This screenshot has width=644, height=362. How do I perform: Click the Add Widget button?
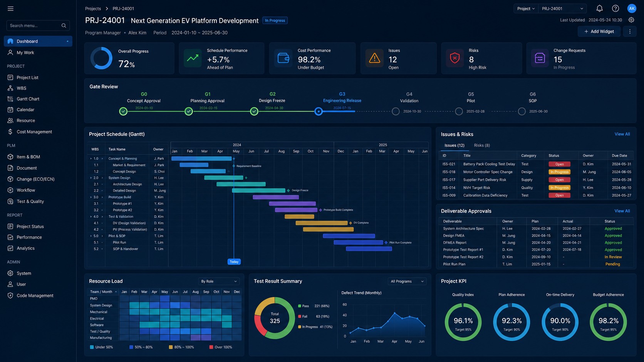599,32
